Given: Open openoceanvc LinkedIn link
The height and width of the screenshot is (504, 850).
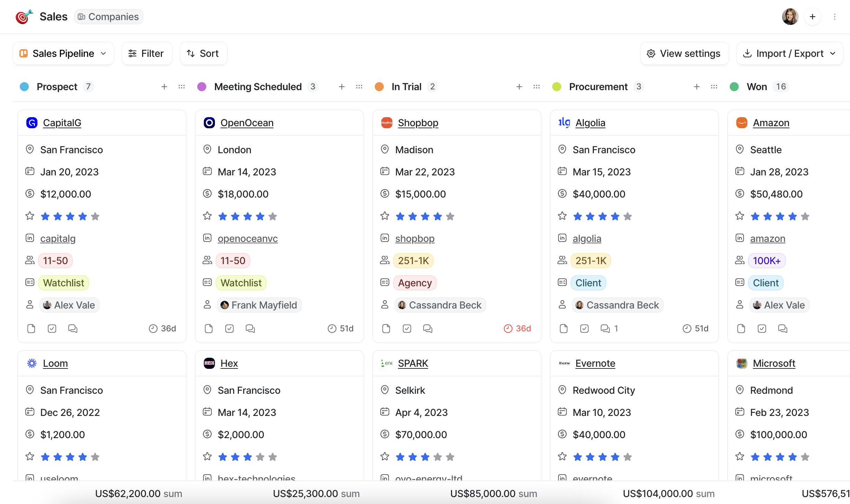Looking at the screenshot, I should [248, 238].
